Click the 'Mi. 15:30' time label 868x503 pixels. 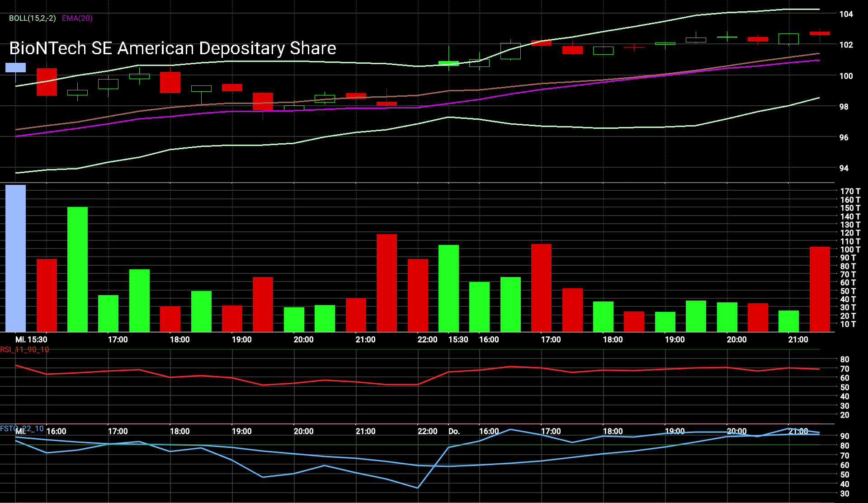(31, 339)
